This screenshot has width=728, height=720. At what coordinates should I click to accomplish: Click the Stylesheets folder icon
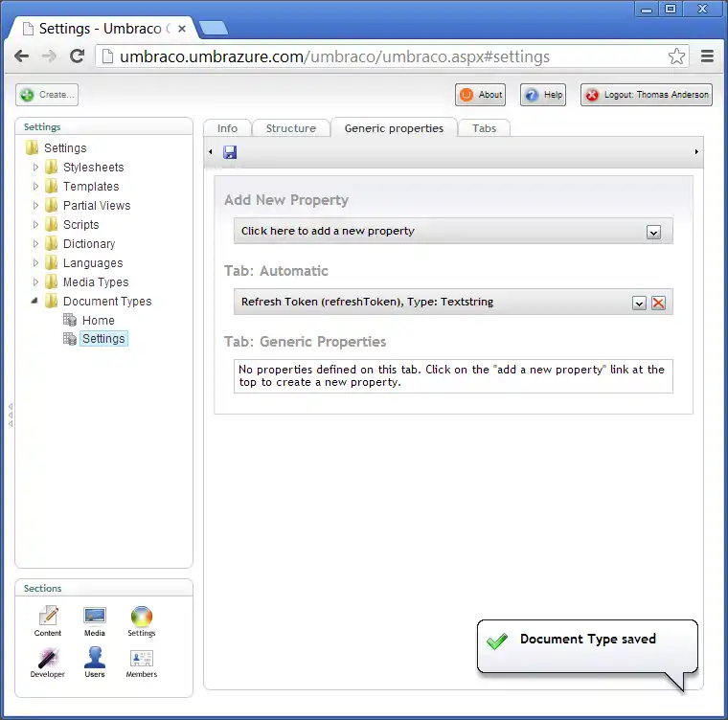point(51,167)
